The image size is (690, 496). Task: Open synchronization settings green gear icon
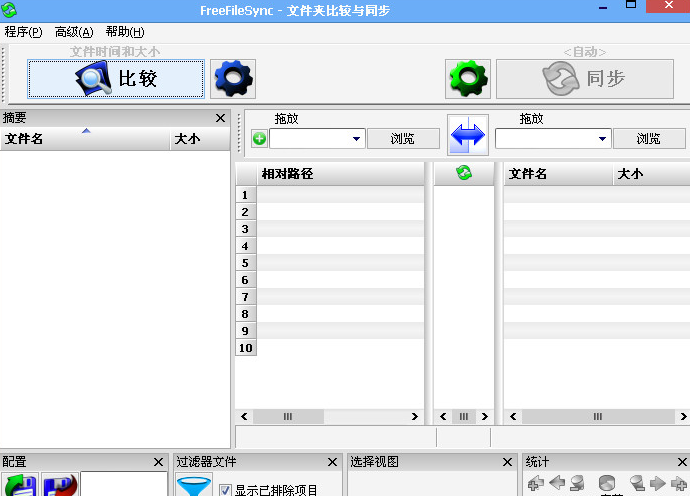click(x=468, y=79)
